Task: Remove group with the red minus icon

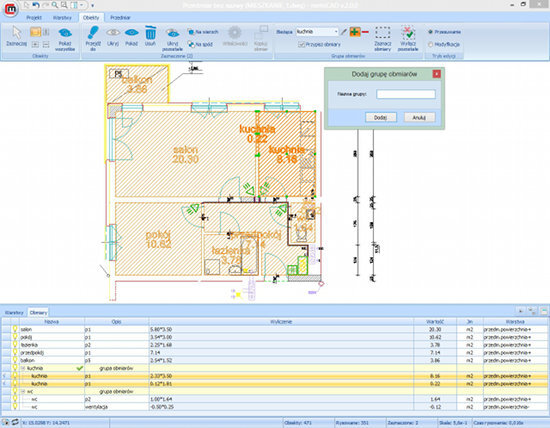Action: (x=365, y=32)
